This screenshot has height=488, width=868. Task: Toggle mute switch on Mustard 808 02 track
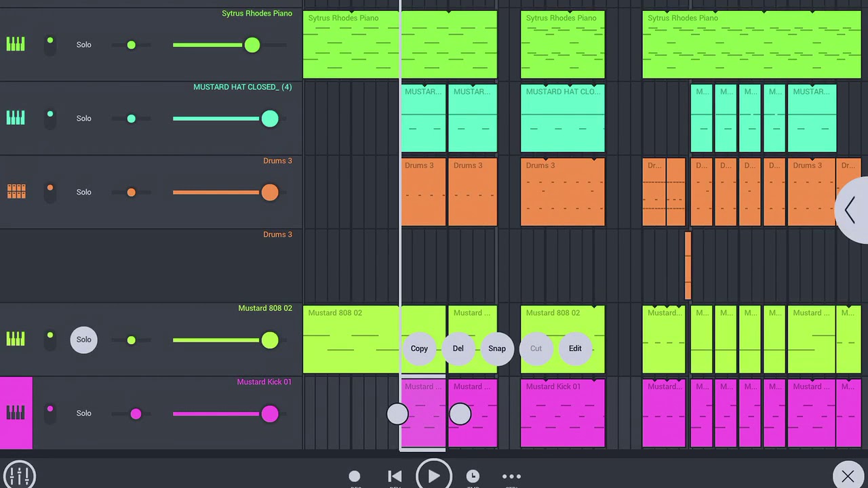[50, 339]
